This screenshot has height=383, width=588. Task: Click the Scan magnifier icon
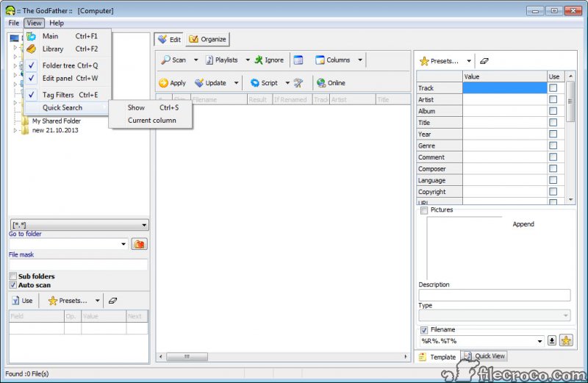(x=165, y=60)
